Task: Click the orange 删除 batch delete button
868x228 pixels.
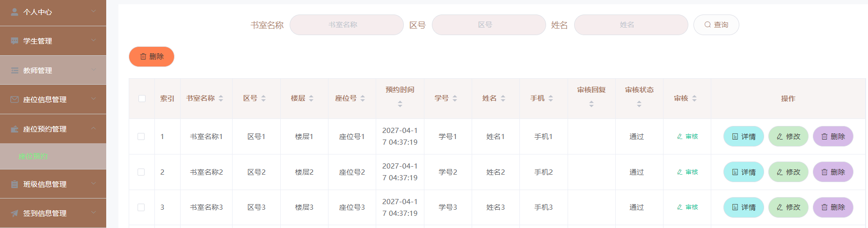Action: [152, 57]
